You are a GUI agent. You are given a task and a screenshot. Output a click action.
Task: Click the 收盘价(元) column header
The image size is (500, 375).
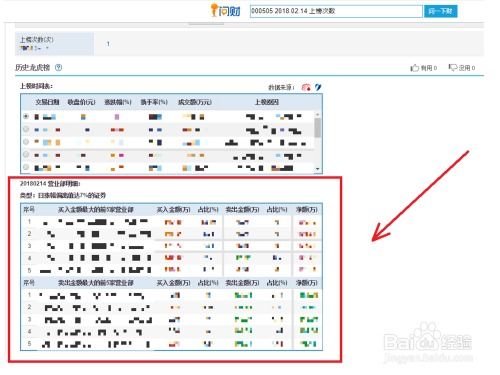point(82,102)
